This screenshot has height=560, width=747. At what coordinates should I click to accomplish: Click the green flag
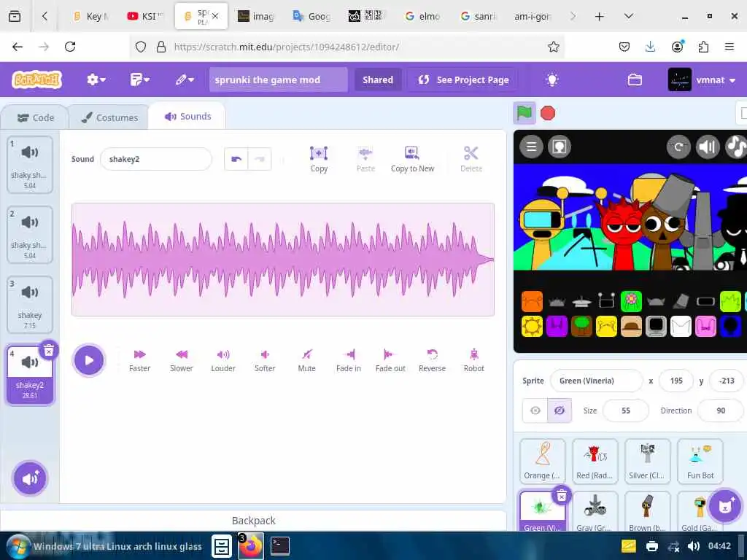pos(524,113)
